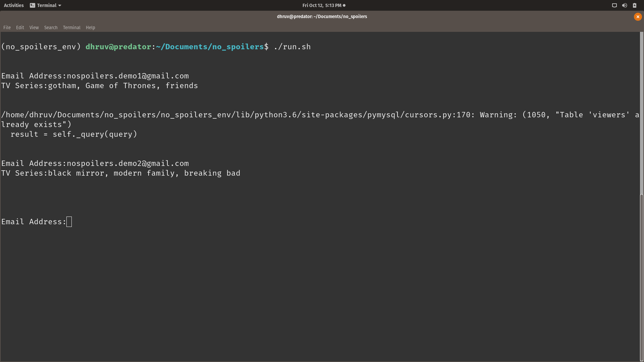Viewport: 644px width, 362px height.
Task: Click the notification dot beside the clock
Action: click(x=344, y=5)
